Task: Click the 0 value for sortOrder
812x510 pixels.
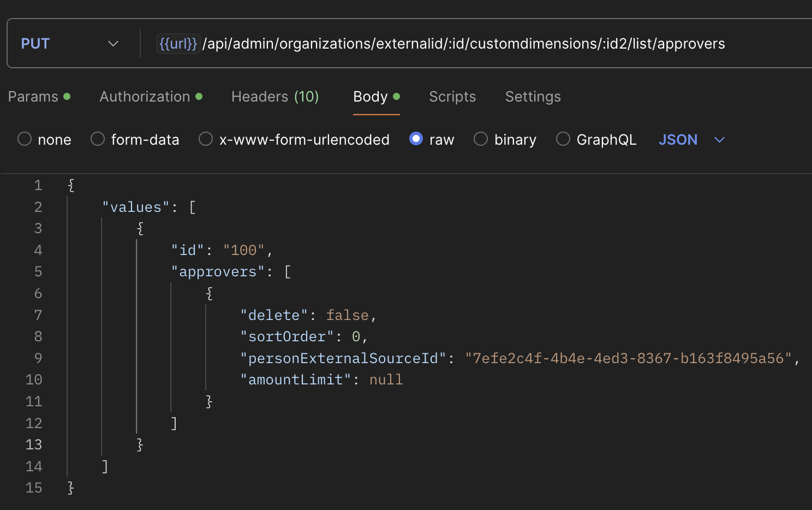Action: [356, 336]
